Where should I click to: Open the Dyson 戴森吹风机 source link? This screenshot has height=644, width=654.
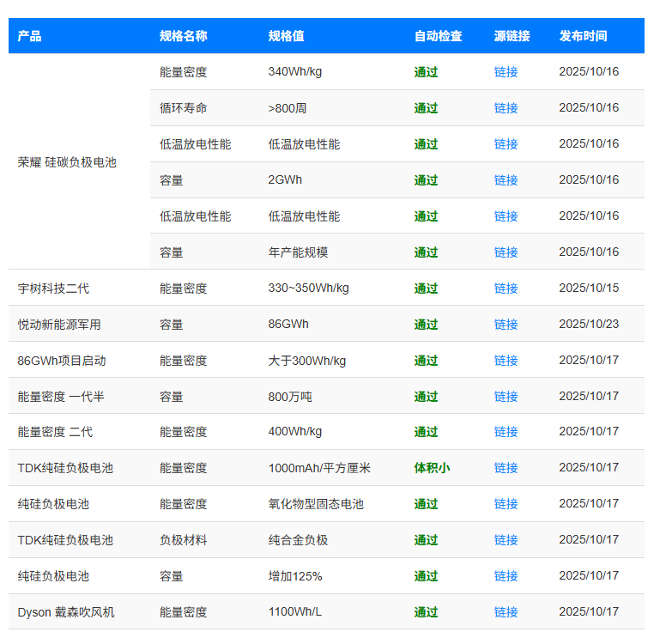[506, 612]
